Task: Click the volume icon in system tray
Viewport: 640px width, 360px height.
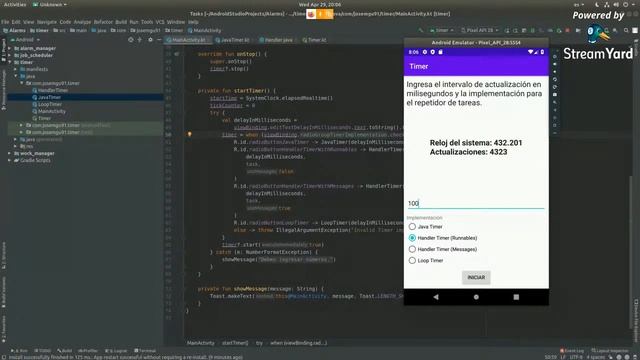Action: pos(616,4)
